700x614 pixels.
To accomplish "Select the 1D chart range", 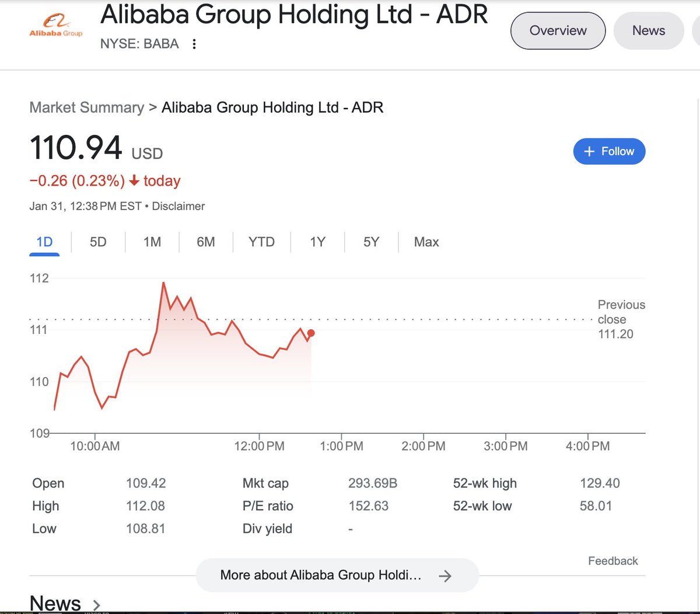I will point(44,242).
